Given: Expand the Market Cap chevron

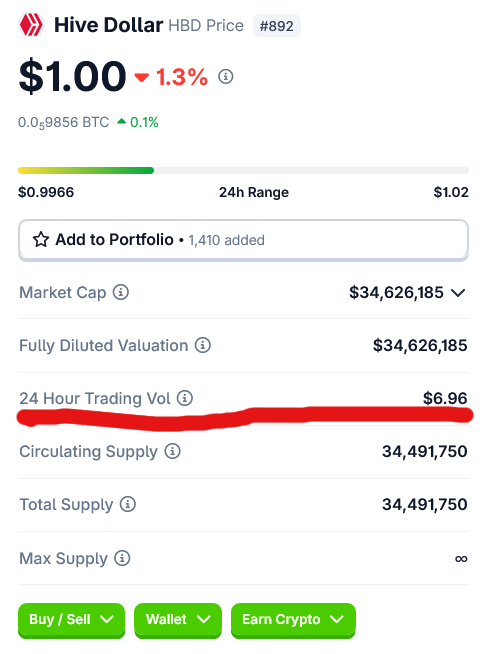Looking at the screenshot, I should [x=458, y=293].
